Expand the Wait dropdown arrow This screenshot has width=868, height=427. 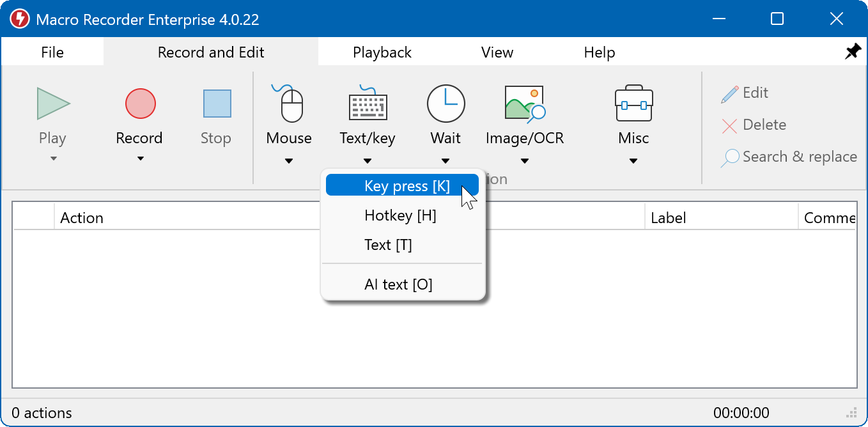(x=446, y=161)
